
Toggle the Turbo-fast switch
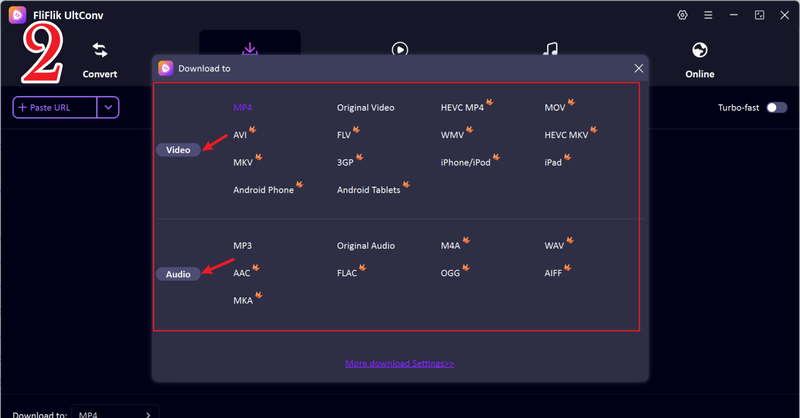776,107
